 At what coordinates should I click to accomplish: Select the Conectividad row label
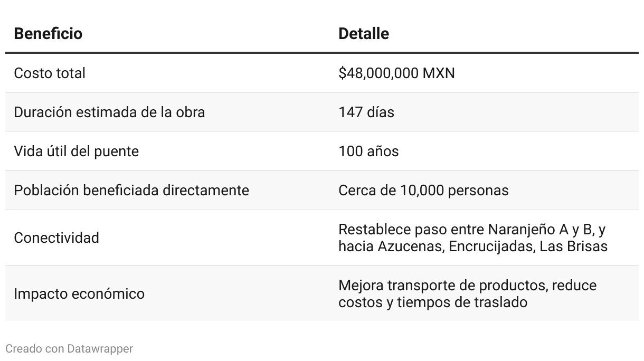pos(56,237)
